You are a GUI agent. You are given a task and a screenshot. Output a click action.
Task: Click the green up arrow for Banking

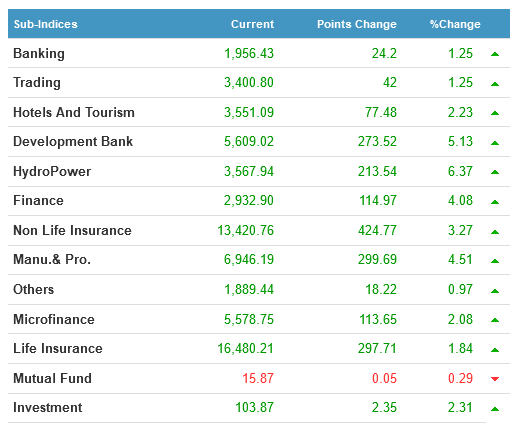pyautogui.click(x=495, y=54)
